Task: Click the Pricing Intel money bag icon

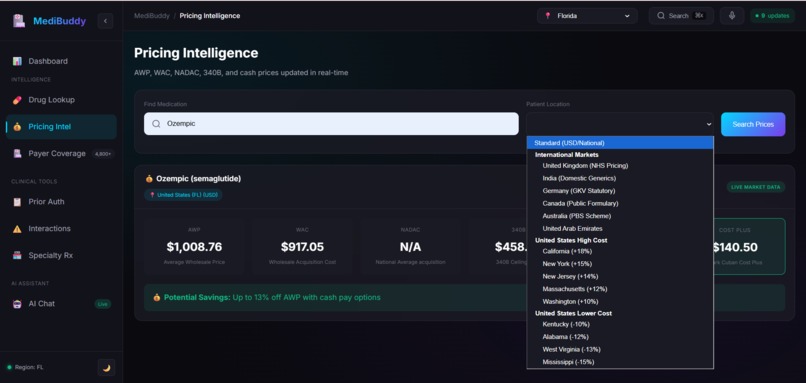Action: coord(17,127)
